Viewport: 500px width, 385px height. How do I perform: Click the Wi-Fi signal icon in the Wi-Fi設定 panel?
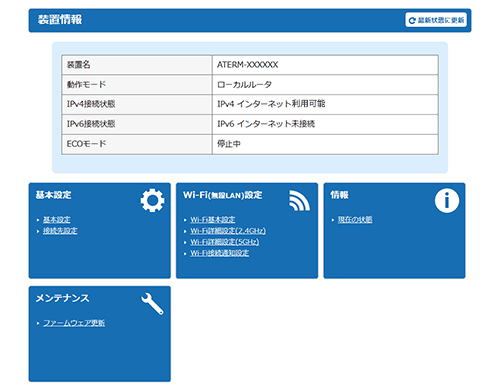point(300,201)
